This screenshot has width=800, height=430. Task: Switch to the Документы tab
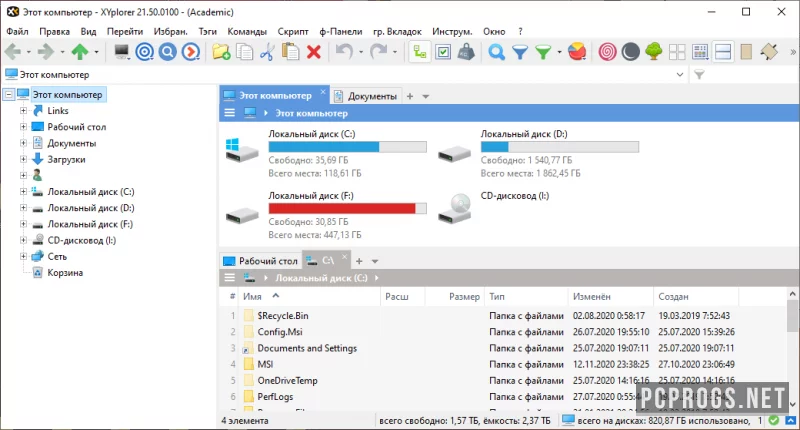point(366,96)
